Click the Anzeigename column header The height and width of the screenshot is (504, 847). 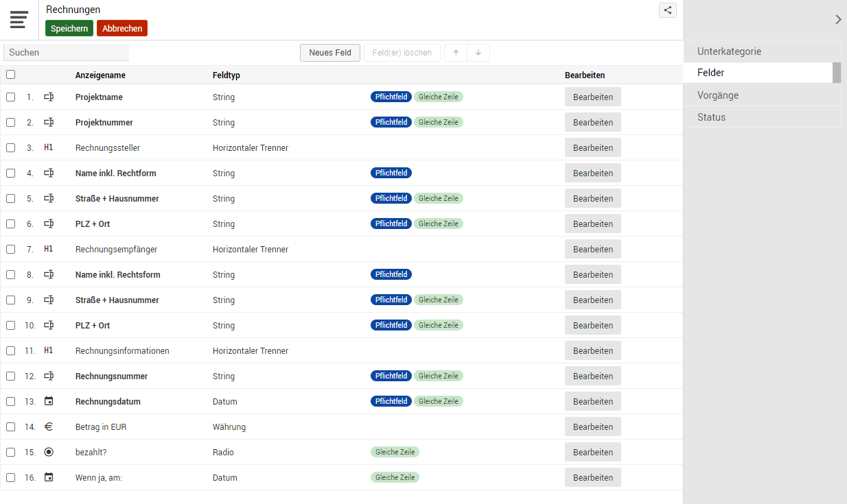point(100,75)
